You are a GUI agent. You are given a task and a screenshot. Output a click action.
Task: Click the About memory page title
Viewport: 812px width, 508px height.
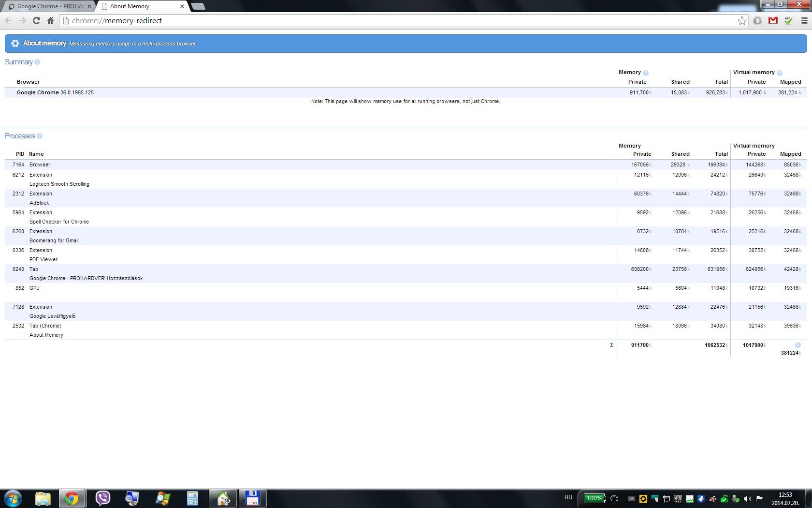(x=44, y=43)
